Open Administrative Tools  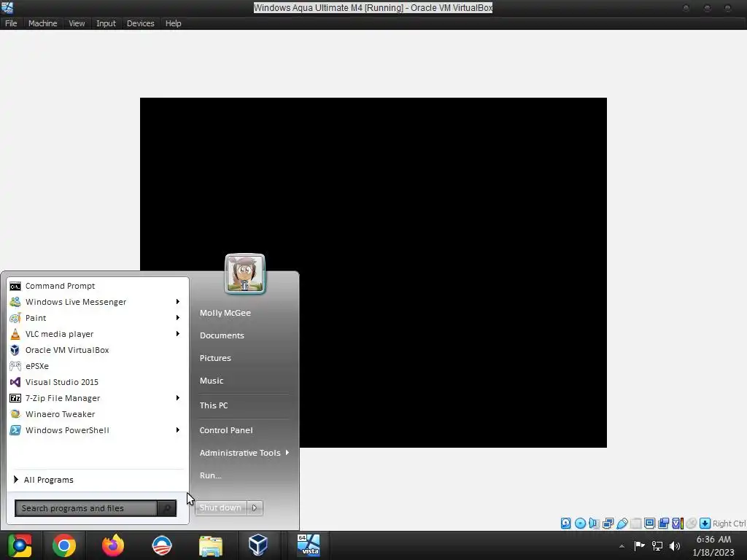(x=239, y=453)
